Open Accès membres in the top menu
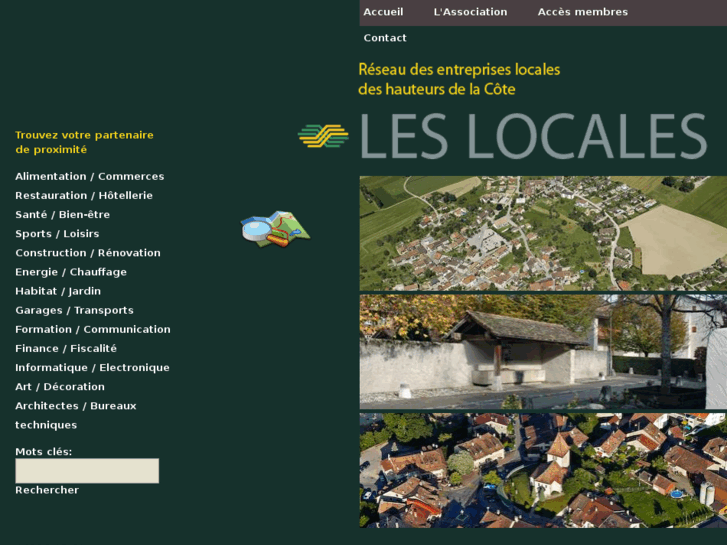This screenshot has width=727, height=545. click(582, 12)
